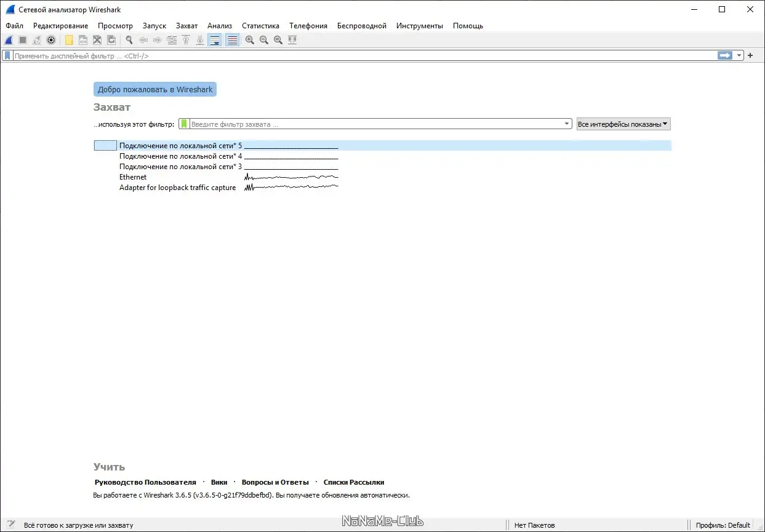This screenshot has width=765, height=532.
Task: Restart the current capture icon
Action: point(37,40)
